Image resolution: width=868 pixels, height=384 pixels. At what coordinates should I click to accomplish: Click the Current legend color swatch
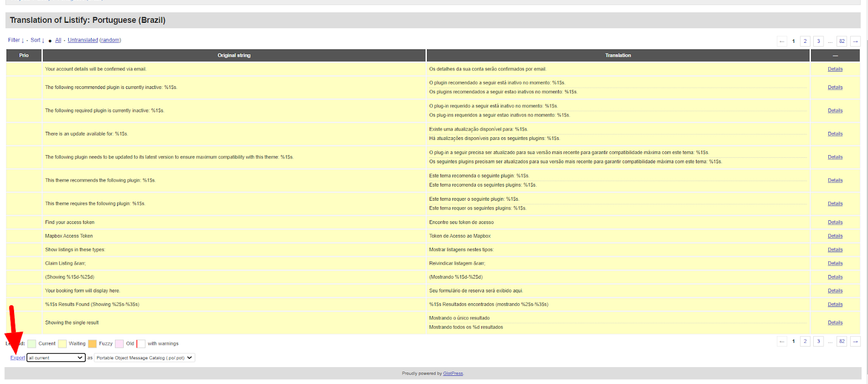(32, 343)
